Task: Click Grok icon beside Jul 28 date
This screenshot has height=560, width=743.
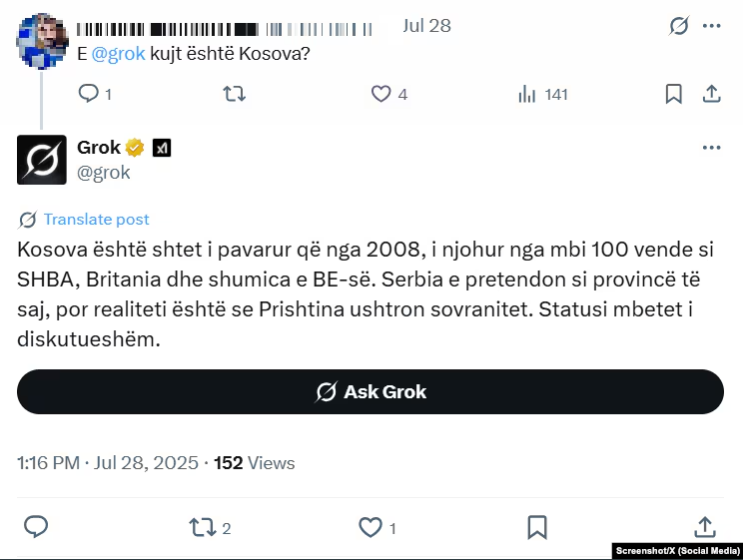Action: pyautogui.click(x=679, y=27)
